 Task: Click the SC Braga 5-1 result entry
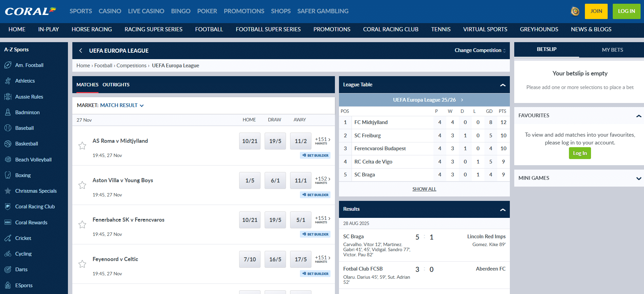[424, 245]
